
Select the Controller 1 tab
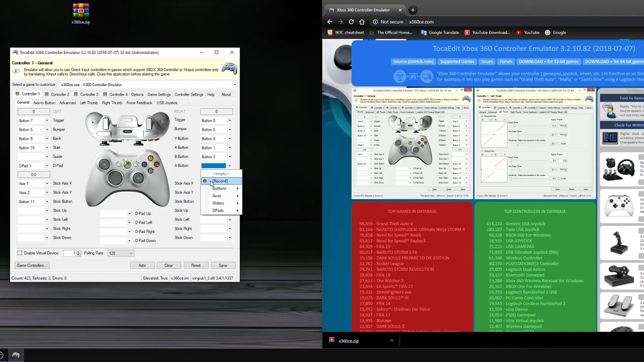(28, 94)
